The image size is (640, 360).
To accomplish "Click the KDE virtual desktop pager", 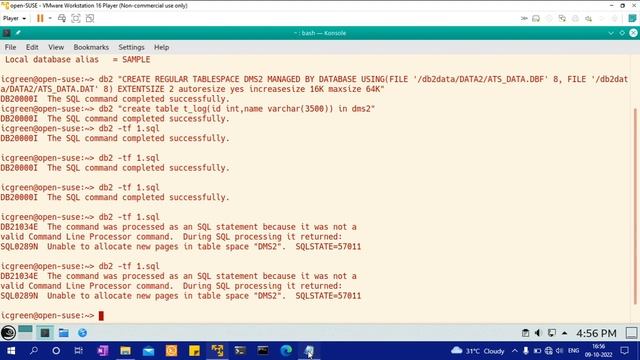I will click(25, 332).
